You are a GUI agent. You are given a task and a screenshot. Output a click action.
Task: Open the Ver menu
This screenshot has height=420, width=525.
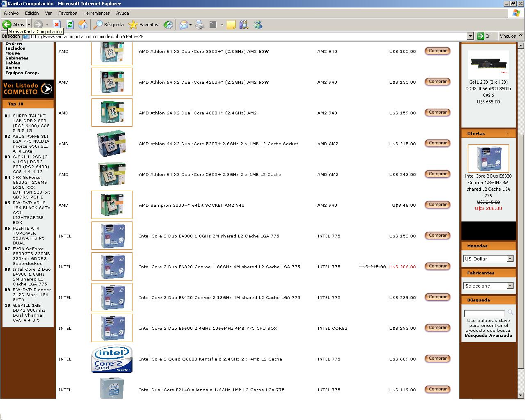coord(48,13)
